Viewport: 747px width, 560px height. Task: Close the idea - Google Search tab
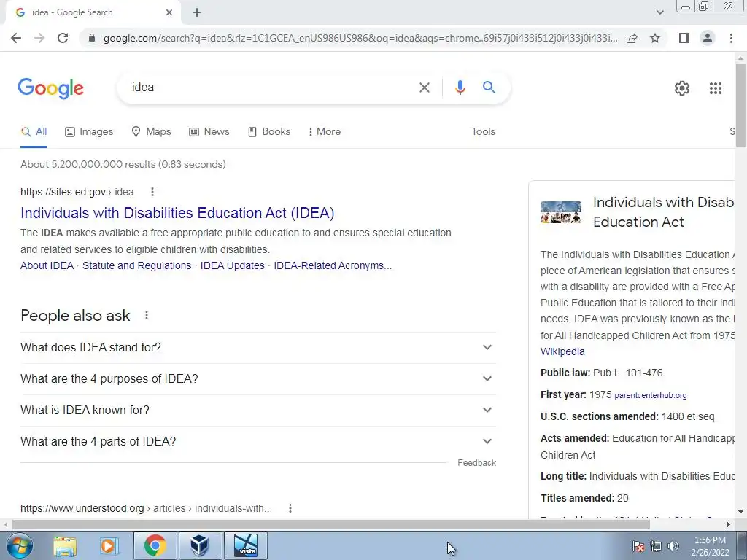(x=169, y=13)
